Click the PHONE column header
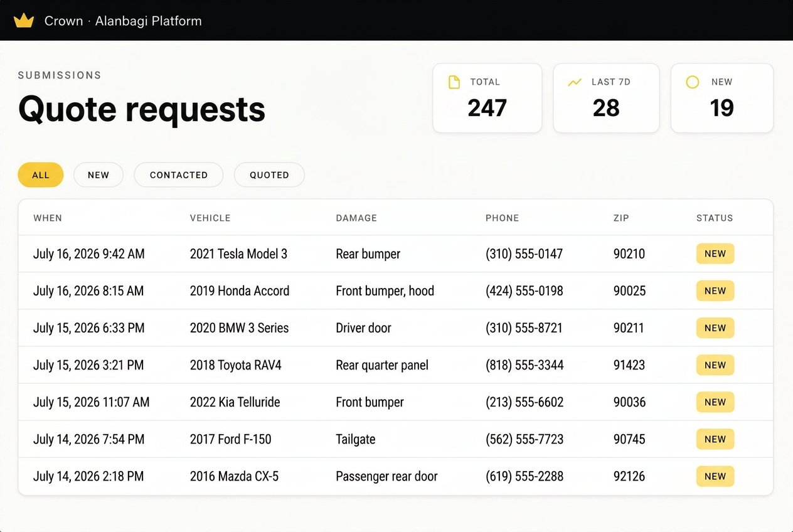This screenshot has height=532, width=793. coord(502,218)
